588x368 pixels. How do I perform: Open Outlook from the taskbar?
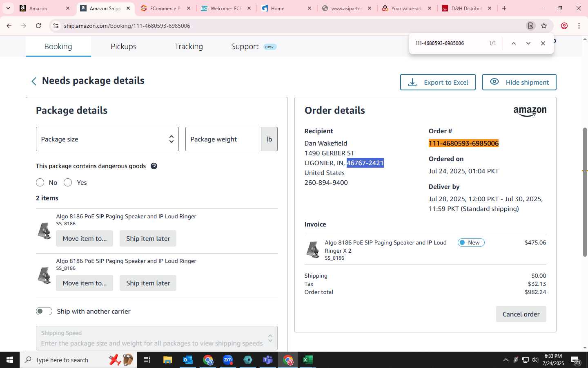point(188,360)
